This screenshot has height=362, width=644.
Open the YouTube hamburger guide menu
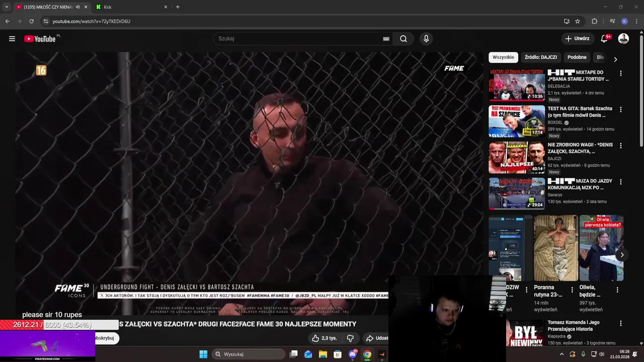[12, 39]
